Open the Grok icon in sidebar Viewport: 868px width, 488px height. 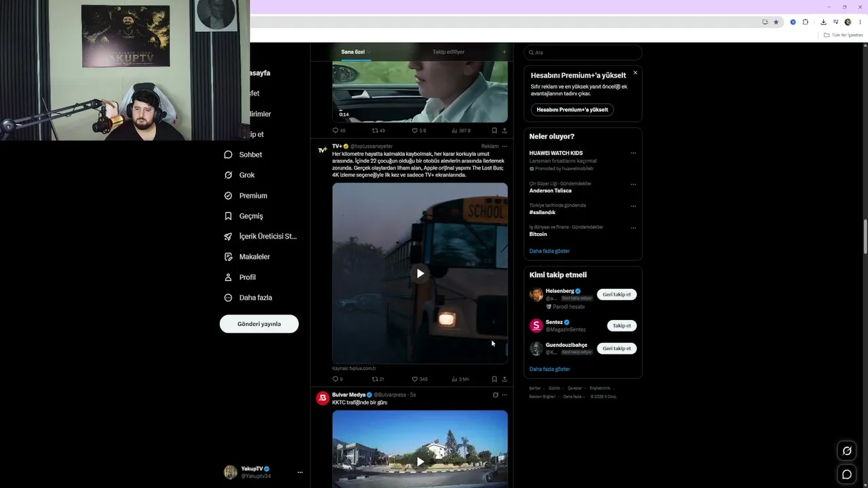(229, 175)
